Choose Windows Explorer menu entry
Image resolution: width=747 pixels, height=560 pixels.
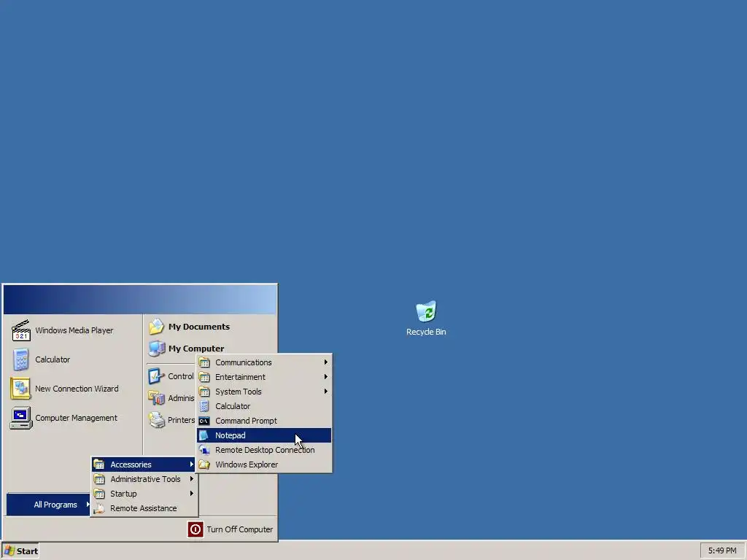tap(264, 464)
